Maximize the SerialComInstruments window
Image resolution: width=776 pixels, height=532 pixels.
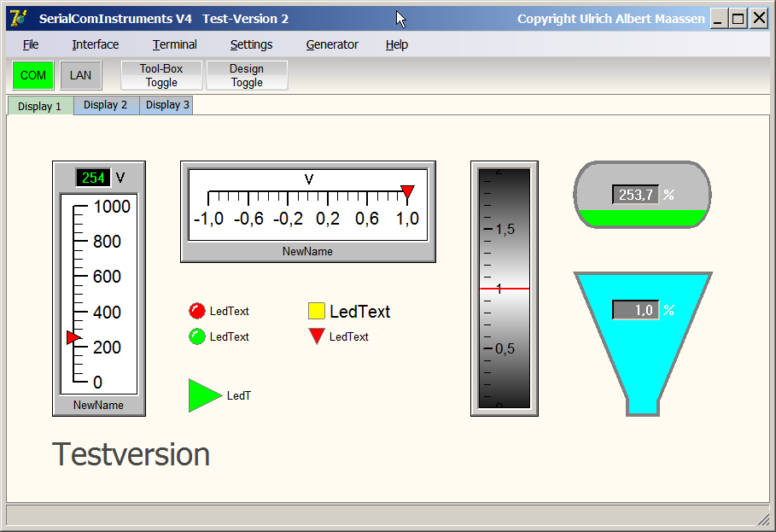point(738,19)
